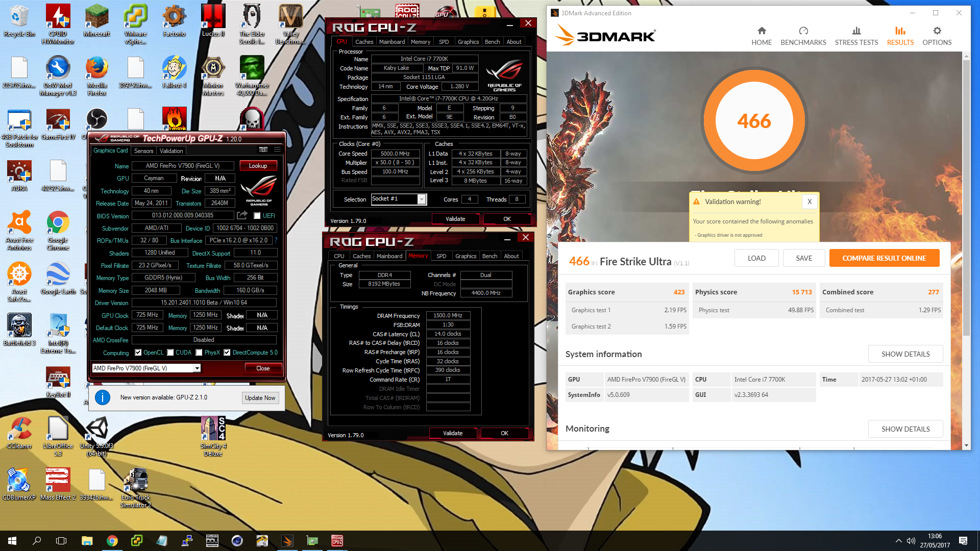Viewport: 980px width, 551px height.
Task: Expand Socket #1 selection dropdown
Action: tap(422, 199)
